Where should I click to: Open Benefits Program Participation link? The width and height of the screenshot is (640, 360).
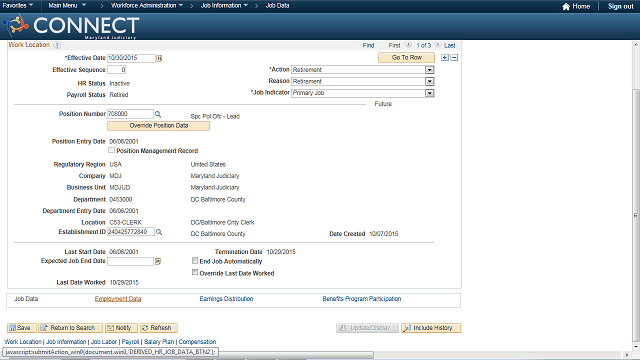pyautogui.click(x=362, y=299)
